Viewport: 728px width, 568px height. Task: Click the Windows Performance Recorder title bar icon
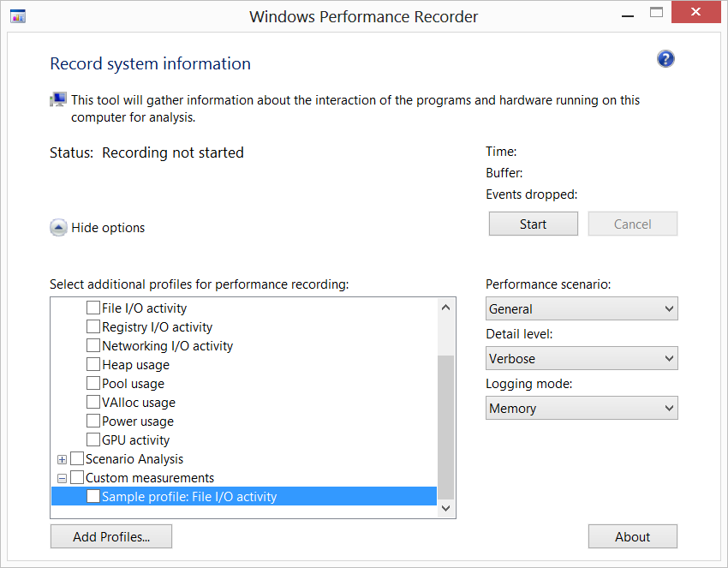click(x=17, y=16)
